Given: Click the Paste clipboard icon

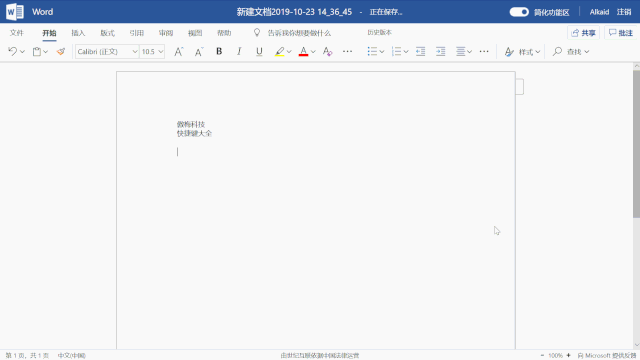Looking at the screenshot, I should tap(37, 51).
